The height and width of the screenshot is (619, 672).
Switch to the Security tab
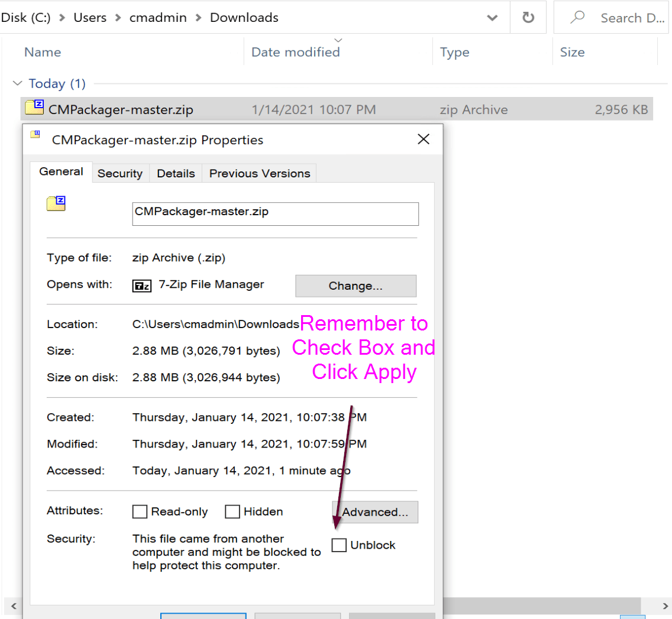click(x=120, y=173)
